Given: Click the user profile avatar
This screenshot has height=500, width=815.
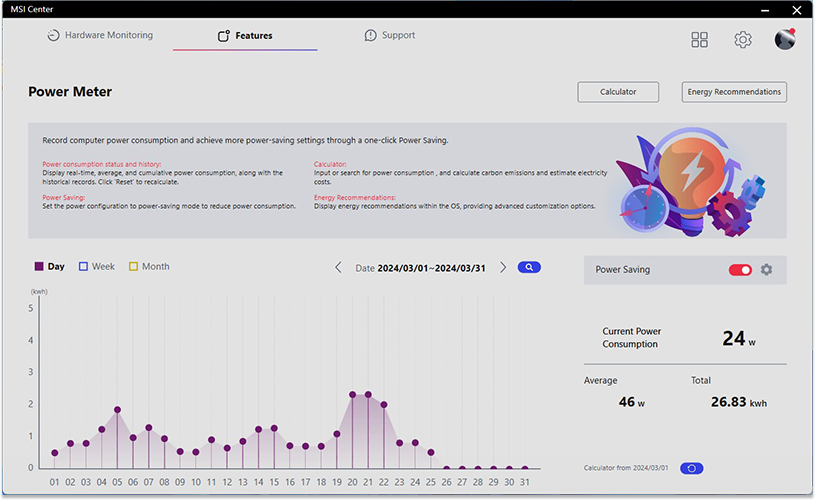Looking at the screenshot, I should coord(785,39).
